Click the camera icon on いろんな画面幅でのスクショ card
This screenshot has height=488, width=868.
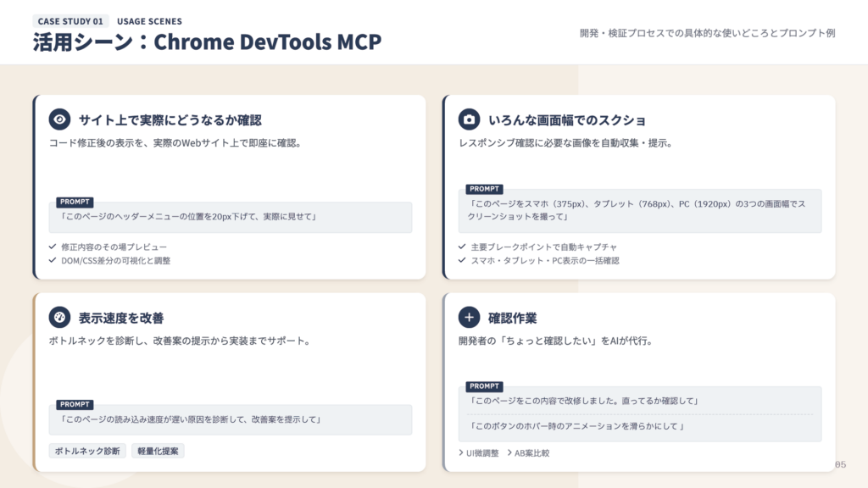pos(468,118)
